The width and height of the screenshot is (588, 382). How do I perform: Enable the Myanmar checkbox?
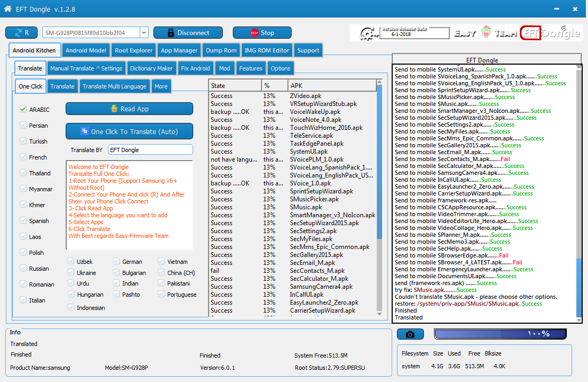point(23,189)
